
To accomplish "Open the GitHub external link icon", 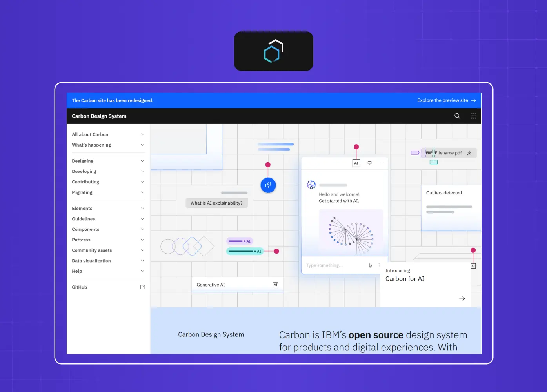I will [142, 287].
